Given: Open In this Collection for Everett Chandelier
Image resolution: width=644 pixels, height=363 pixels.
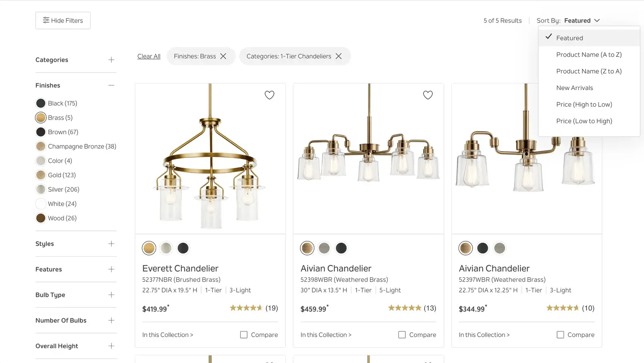Looking at the screenshot, I should coord(167,335).
